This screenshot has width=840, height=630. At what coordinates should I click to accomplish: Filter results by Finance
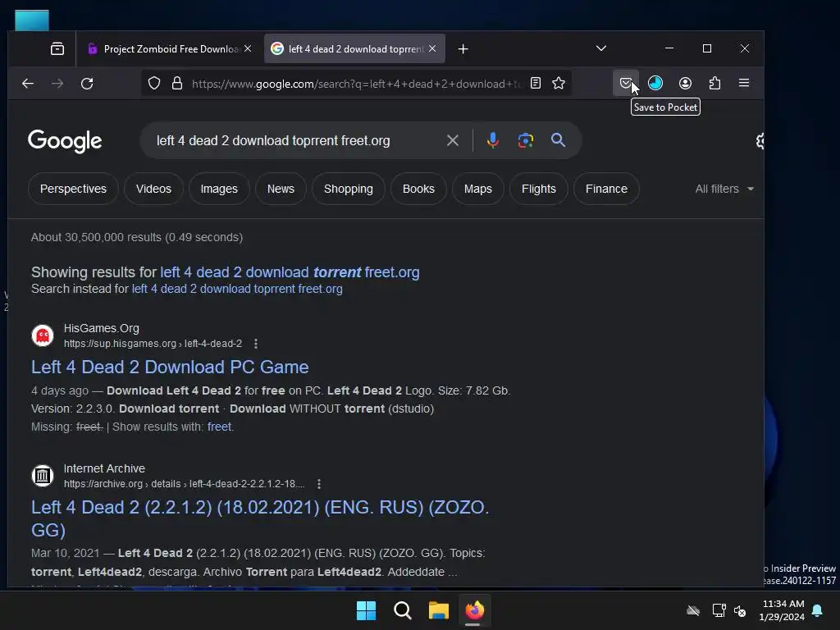[606, 189]
